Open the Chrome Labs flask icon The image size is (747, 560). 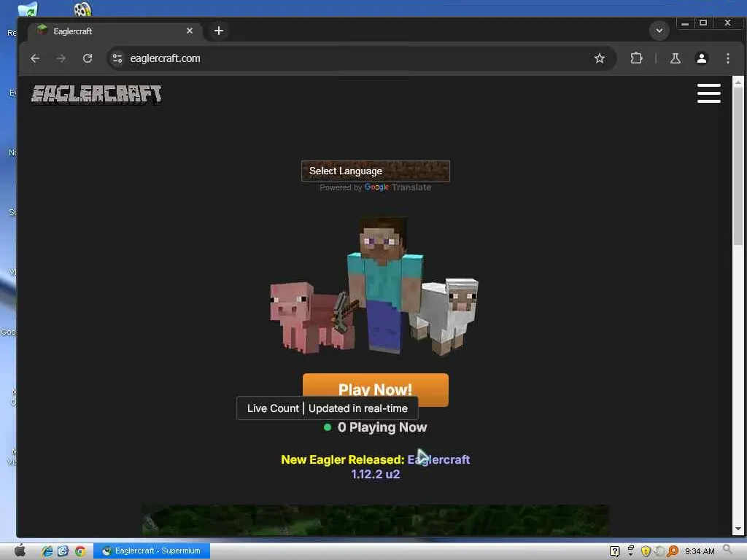pos(675,58)
